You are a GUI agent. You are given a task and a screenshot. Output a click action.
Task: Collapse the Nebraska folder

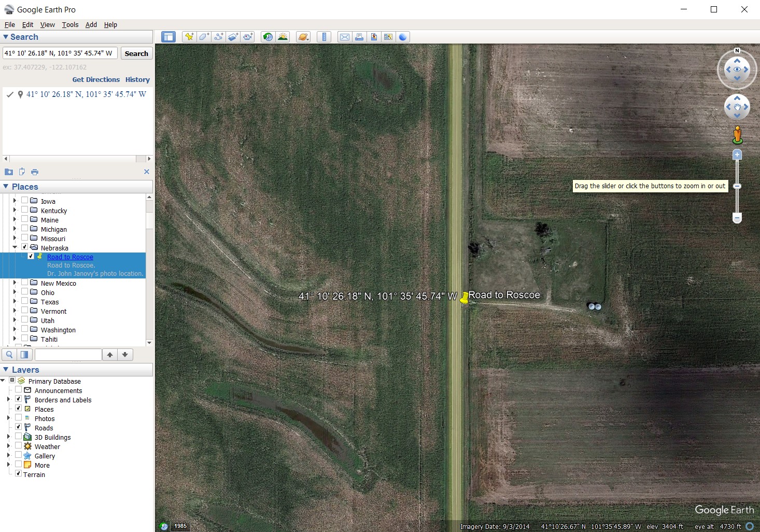[x=15, y=247]
